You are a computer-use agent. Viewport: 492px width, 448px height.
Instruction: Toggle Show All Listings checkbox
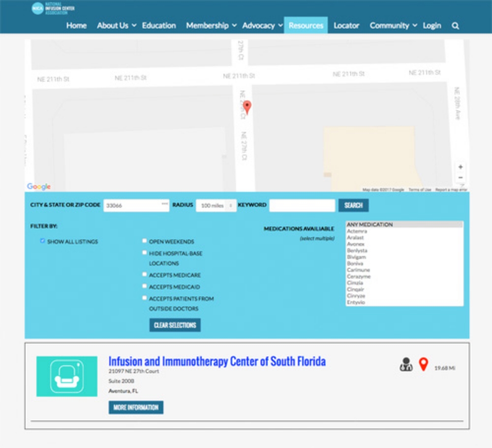[x=42, y=241]
